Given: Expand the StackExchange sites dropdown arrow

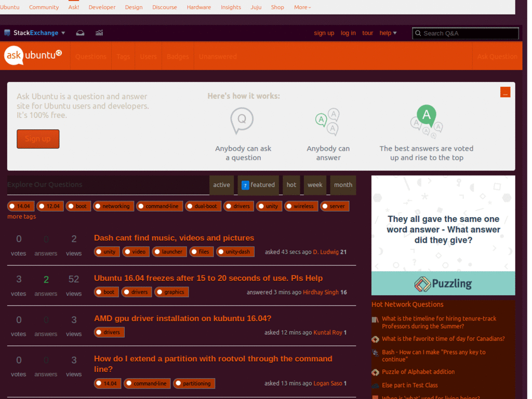Looking at the screenshot, I should [x=63, y=33].
